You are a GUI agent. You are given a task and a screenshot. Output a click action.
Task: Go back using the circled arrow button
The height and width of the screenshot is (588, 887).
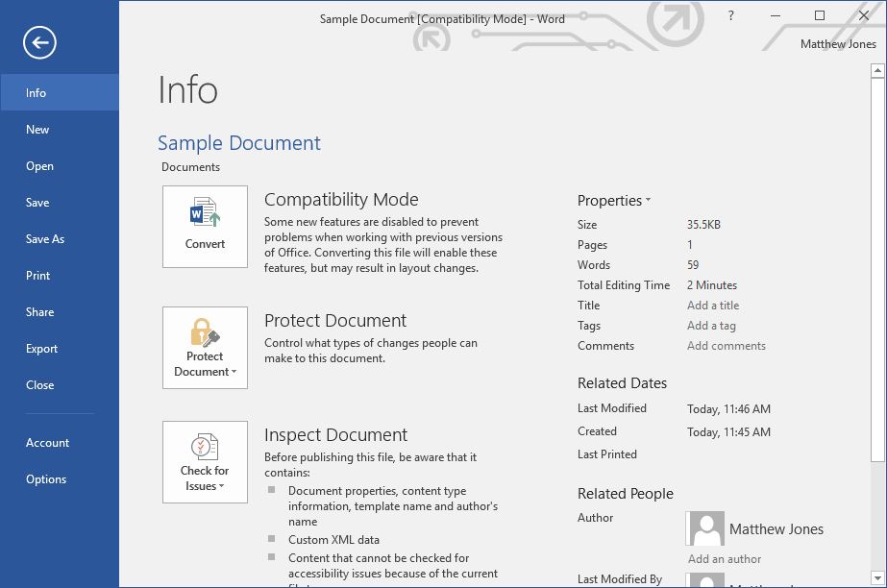point(39,42)
